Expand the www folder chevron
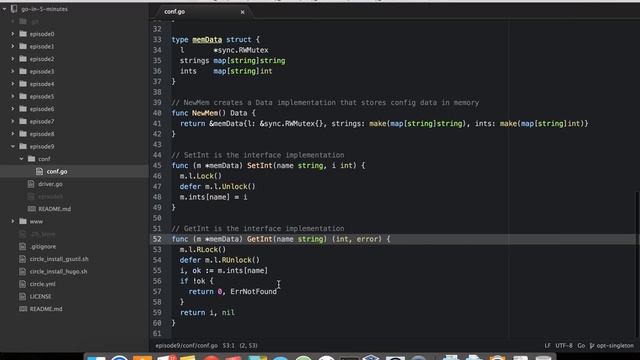Image resolution: width=640 pixels, height=360 pixels. click(13, 221)
